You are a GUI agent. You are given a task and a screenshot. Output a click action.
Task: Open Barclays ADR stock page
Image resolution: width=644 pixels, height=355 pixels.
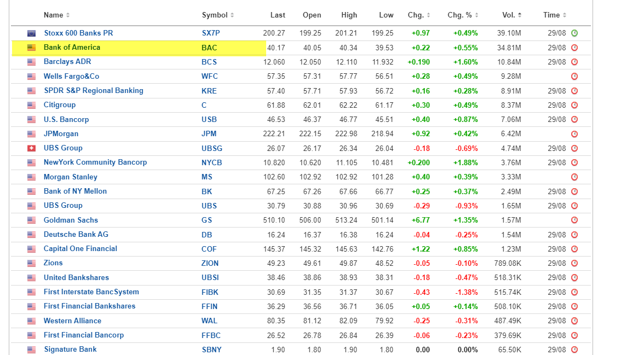click(x=67, y=62)
